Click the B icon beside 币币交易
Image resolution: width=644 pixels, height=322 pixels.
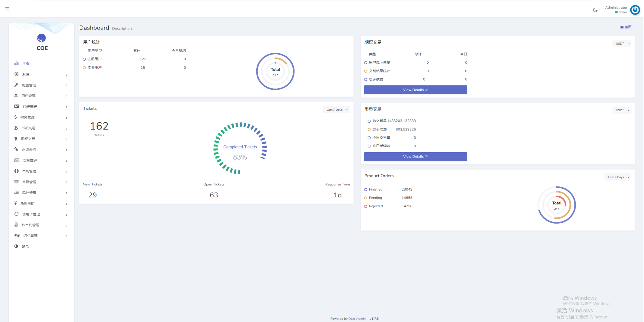click(x=16, y=128)
